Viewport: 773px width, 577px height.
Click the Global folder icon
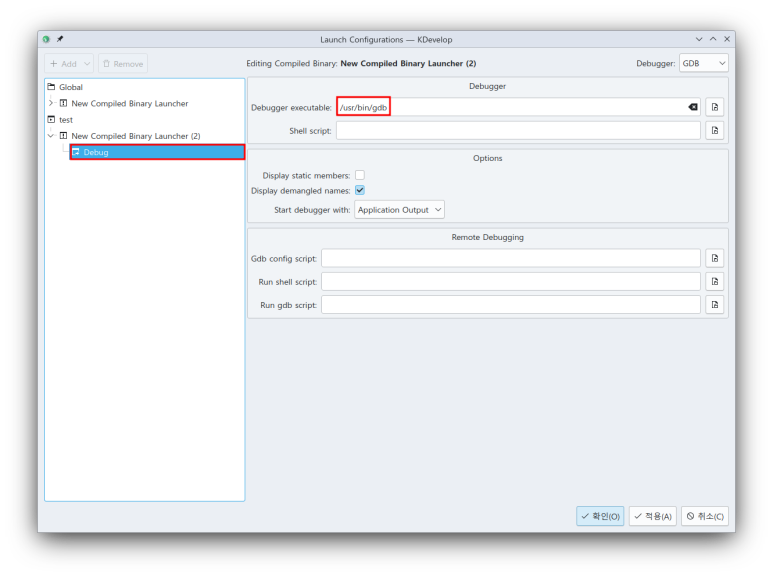(x=51, y=87)
